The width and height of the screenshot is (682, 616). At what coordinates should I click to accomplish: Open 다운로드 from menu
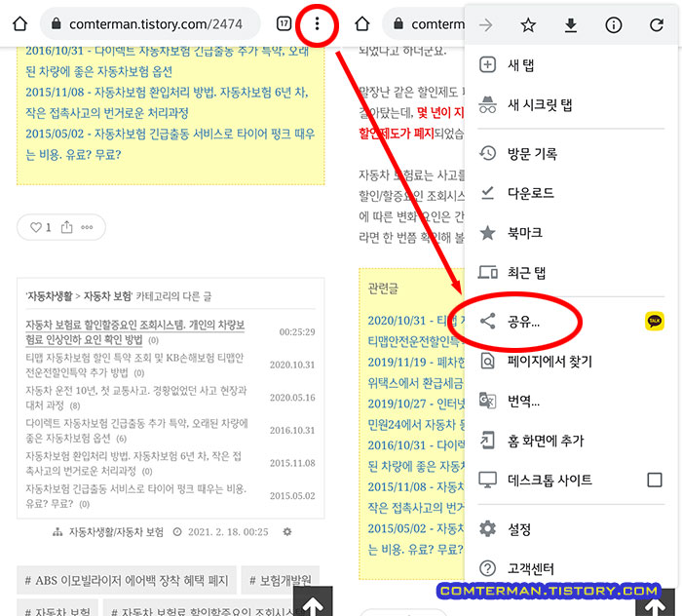pos(571,193)
